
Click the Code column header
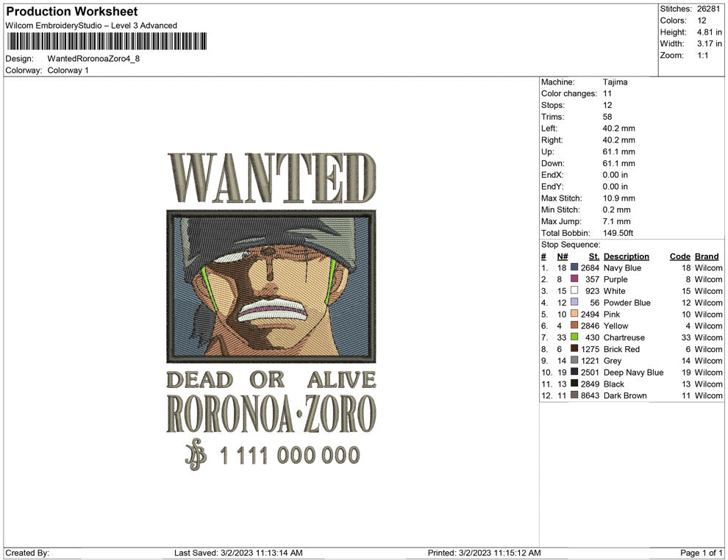tap(679, 256)
